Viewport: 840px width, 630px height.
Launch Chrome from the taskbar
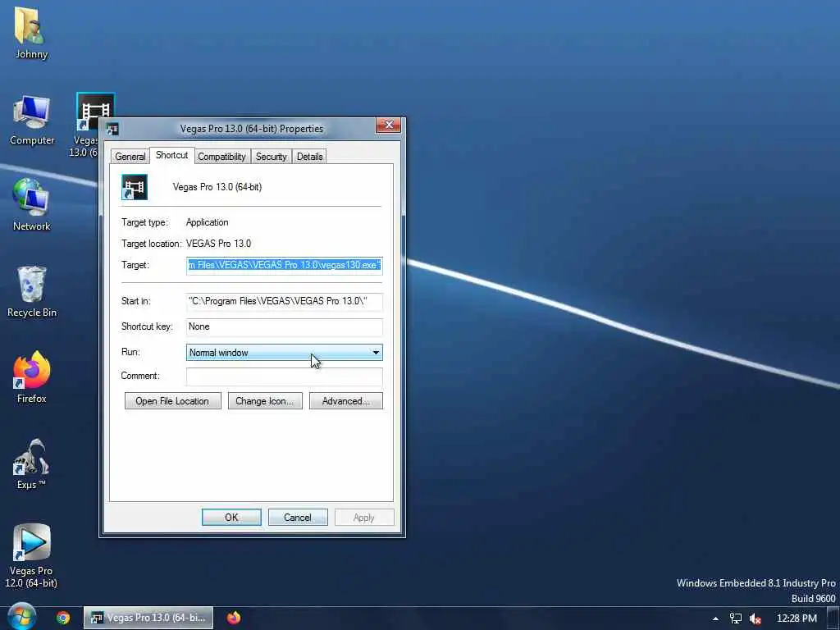(x=63, y=618)
